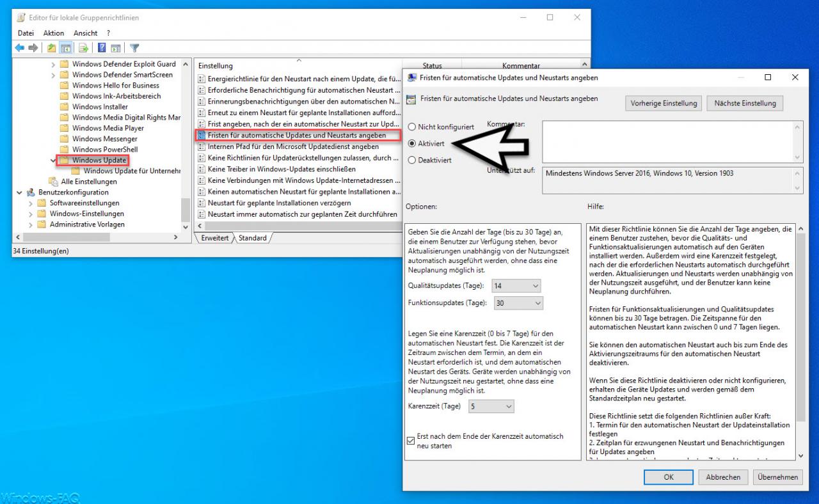
Task: Open the Qualitätsupdates (Tage) dropdown
Action: (x=517, y=286)
